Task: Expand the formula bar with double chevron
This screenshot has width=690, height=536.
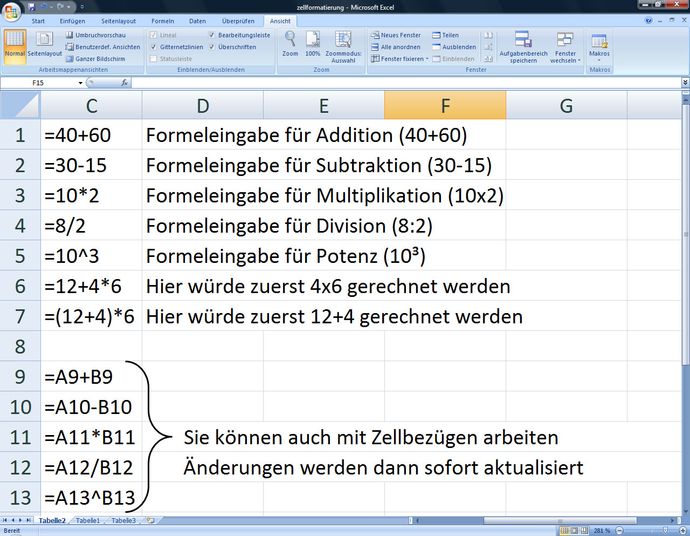Action: click(x=685, y=82)
